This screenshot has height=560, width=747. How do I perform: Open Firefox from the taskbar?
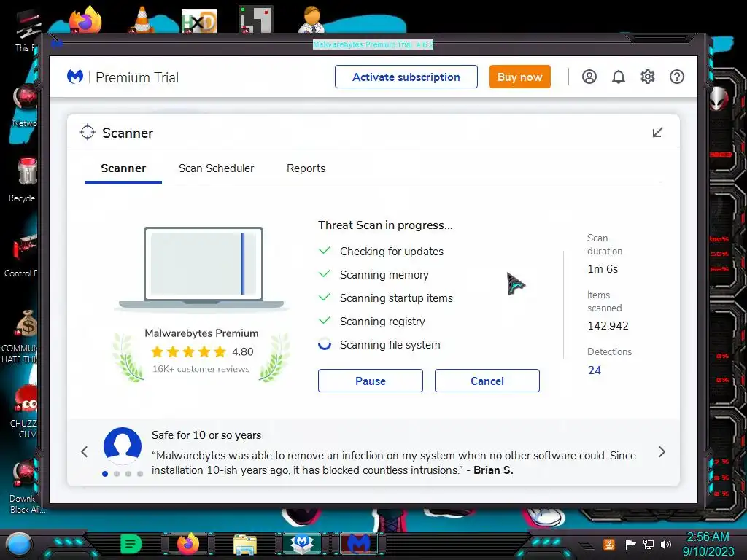coord(188,544)
